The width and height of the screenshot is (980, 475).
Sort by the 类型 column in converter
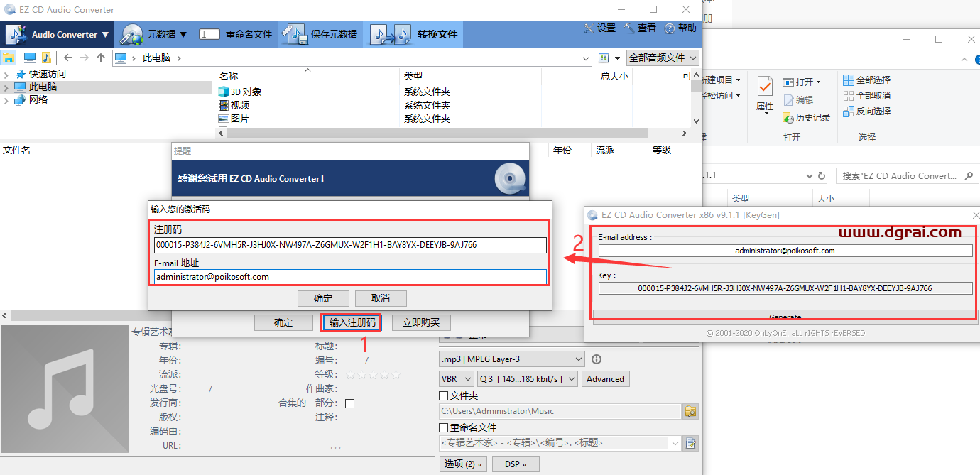[x=413, y=76]
